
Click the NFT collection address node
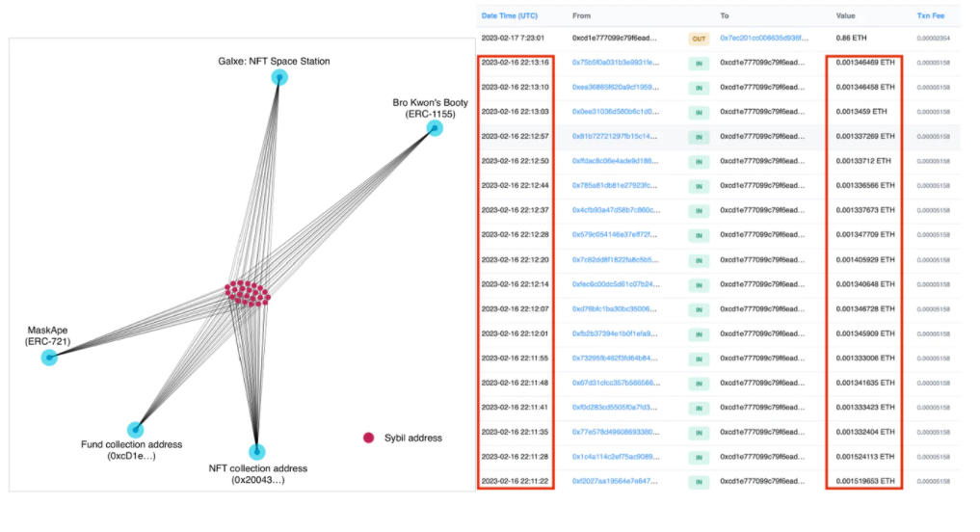256,452
